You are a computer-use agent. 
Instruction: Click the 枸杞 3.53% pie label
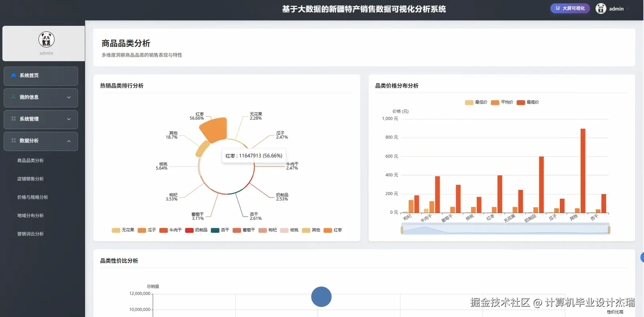click(x=172, y=197)
